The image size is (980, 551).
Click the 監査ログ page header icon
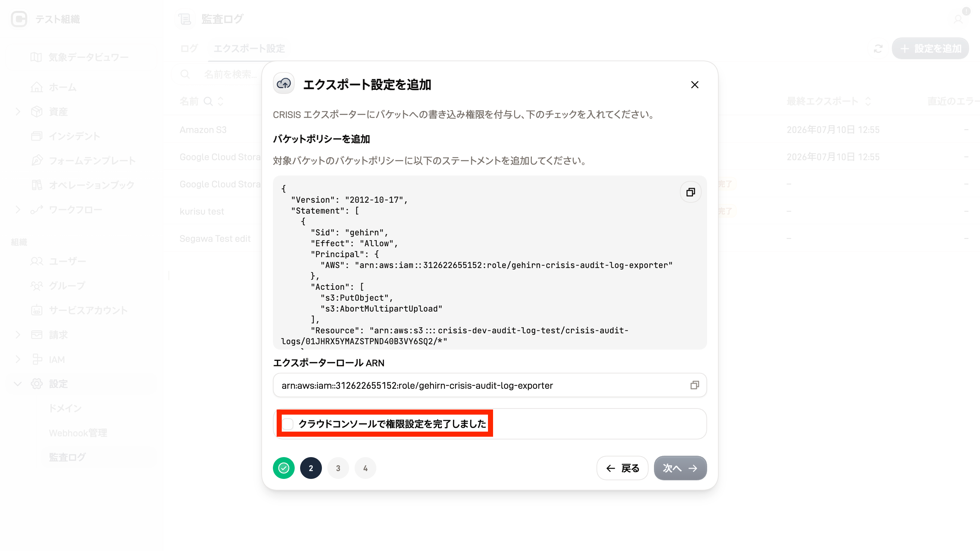(185, 19)
